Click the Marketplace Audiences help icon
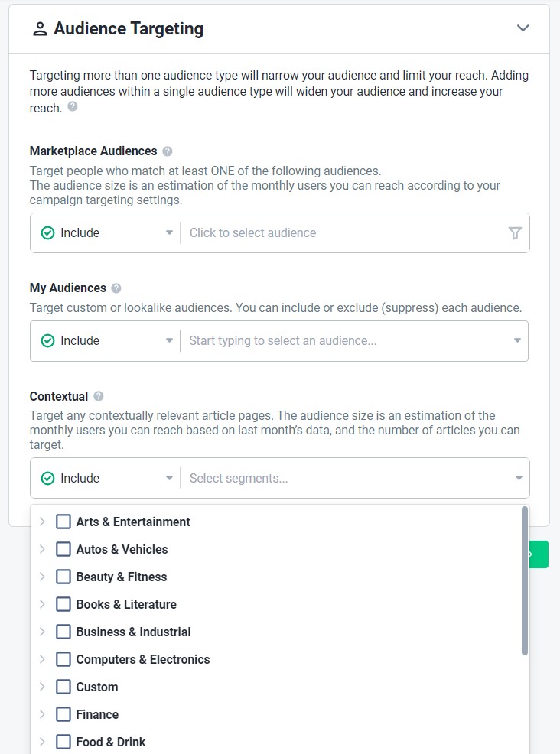 pos(167,151)
